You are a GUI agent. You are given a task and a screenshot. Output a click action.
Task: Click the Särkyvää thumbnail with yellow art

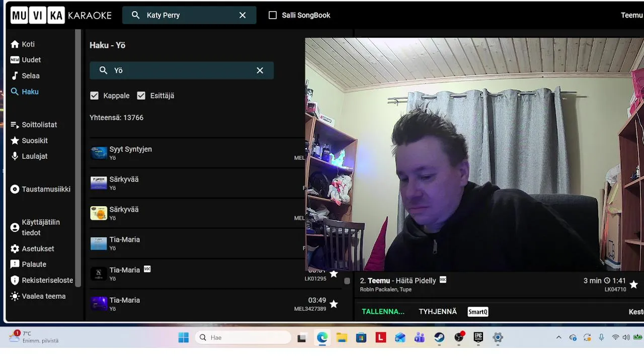click(99, 213)
